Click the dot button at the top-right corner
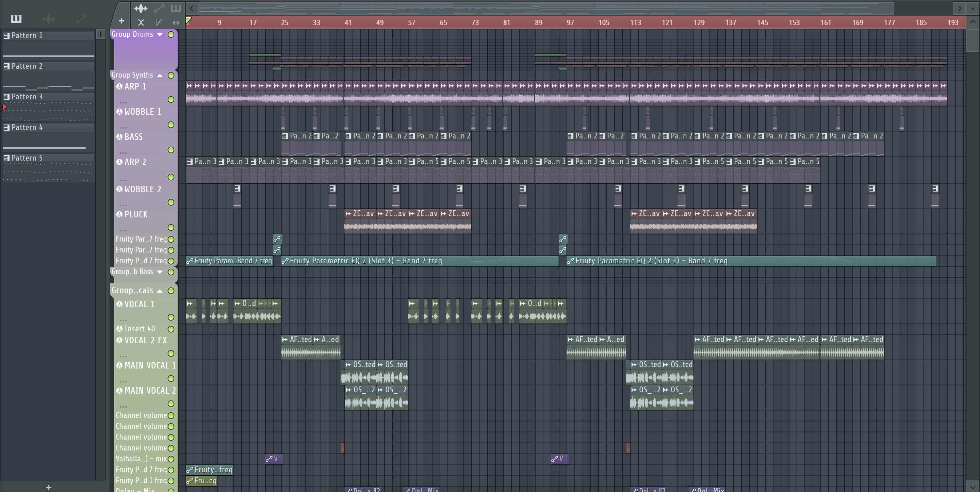 pos(973,8)
